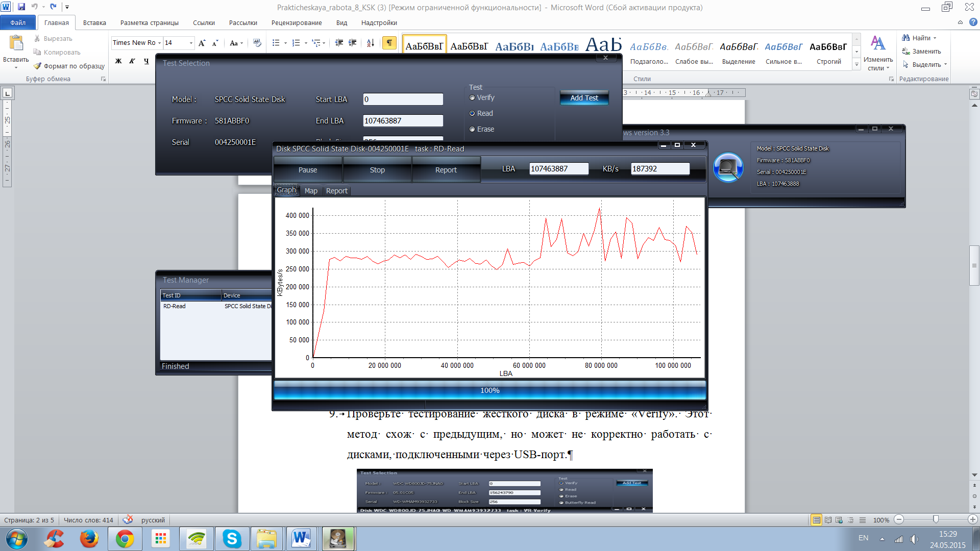980x551 pixels.
Task: Switch to Draft view icon in status bar
Action: click(863, 520)
